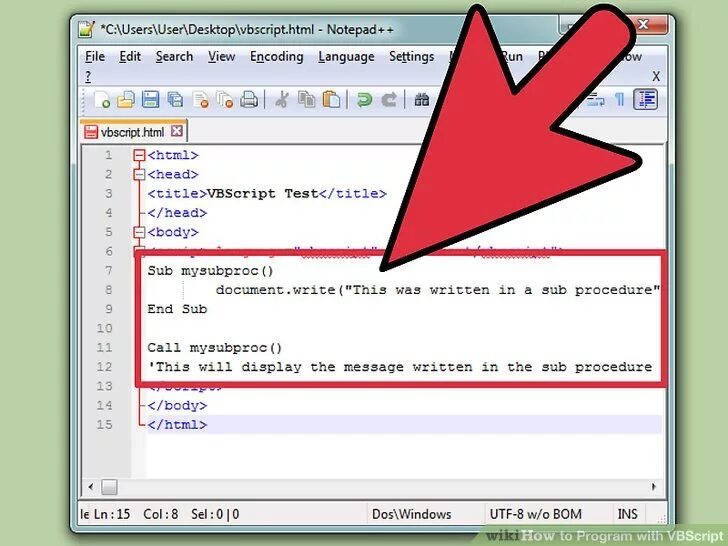Screen dimensions: 728x546
Task: Collapse the <html> fold marker on line 1
Action: pyautogui.click(x=139, y=155)
